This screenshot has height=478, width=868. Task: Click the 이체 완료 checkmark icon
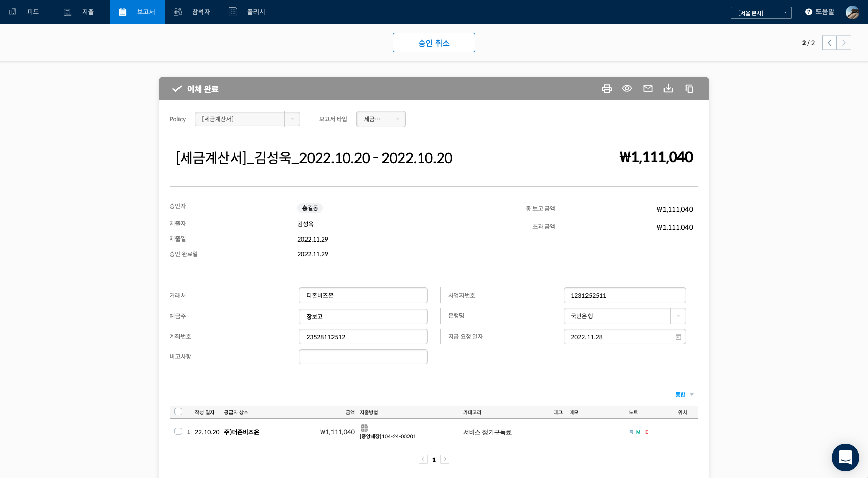(177, 89)
